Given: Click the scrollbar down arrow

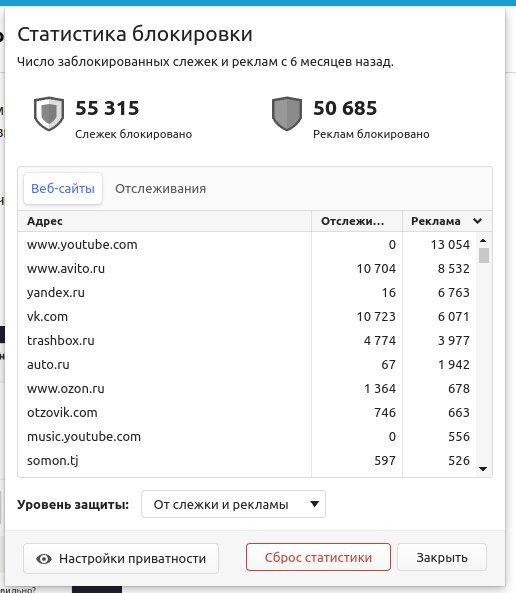Looking at the screenshot, I should coord(483,469).
